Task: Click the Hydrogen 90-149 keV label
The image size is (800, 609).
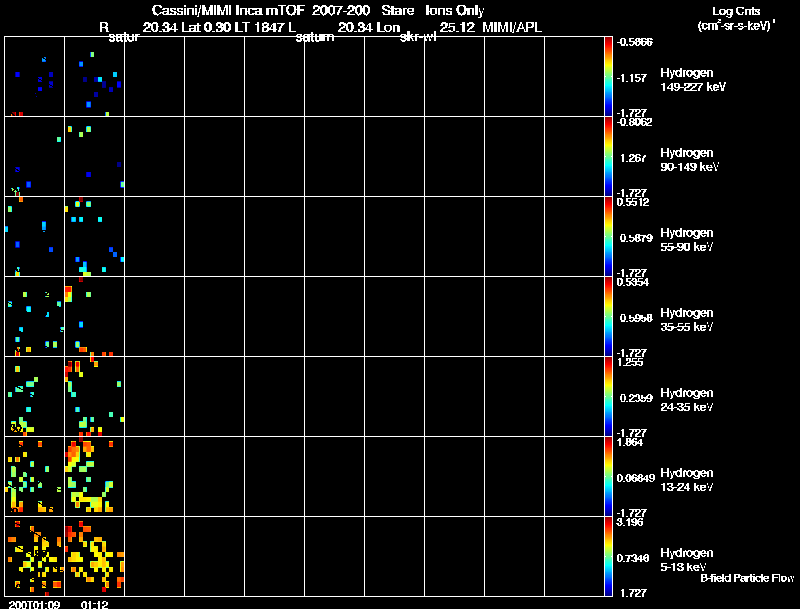Action: (x=689, y=160)
